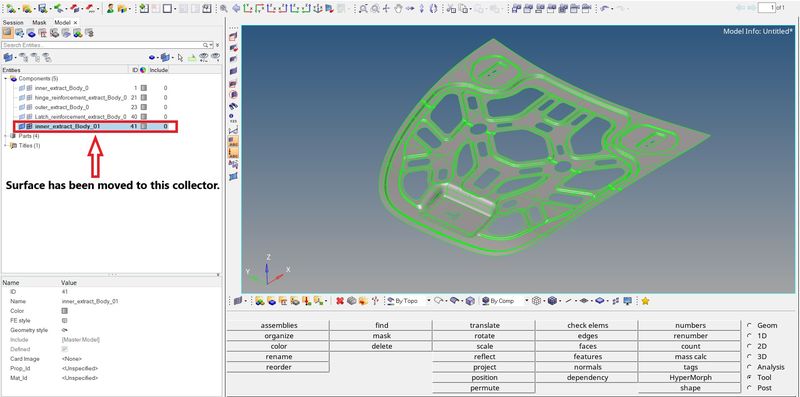The image size is (800, 397).
Task: Click the wireframe elements display icon
Action: coord(536,301)
